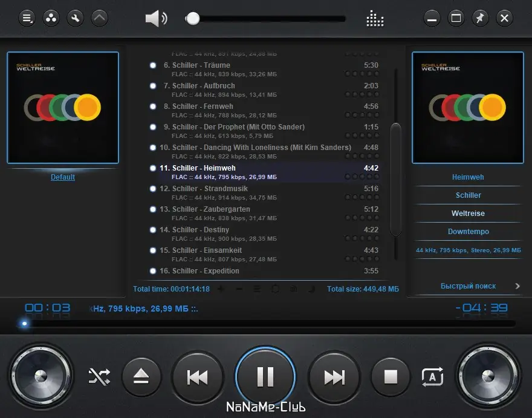The width and height of the screenshot is (532, 418).
Task: Select track 15. Schiller - Einsamkeit
Action: pyautogui.click(x=270, y=254)
